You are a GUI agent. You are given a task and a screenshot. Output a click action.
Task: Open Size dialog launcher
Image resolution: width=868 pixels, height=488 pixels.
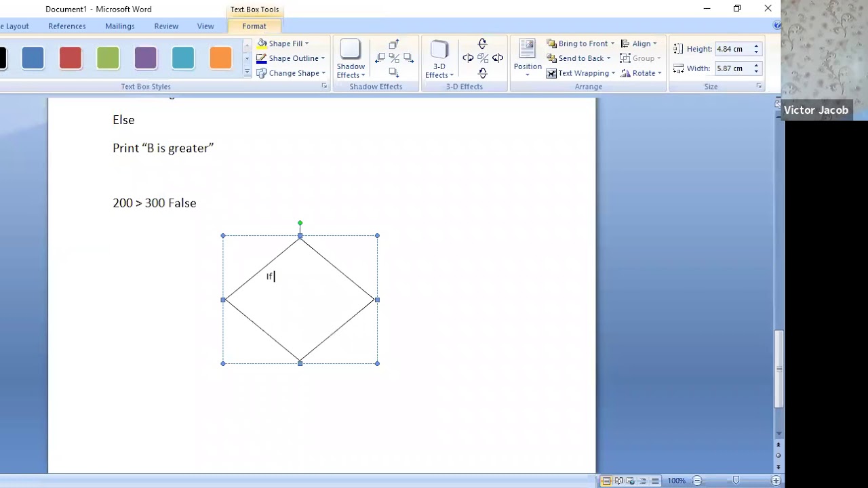(x=759, y=86)
